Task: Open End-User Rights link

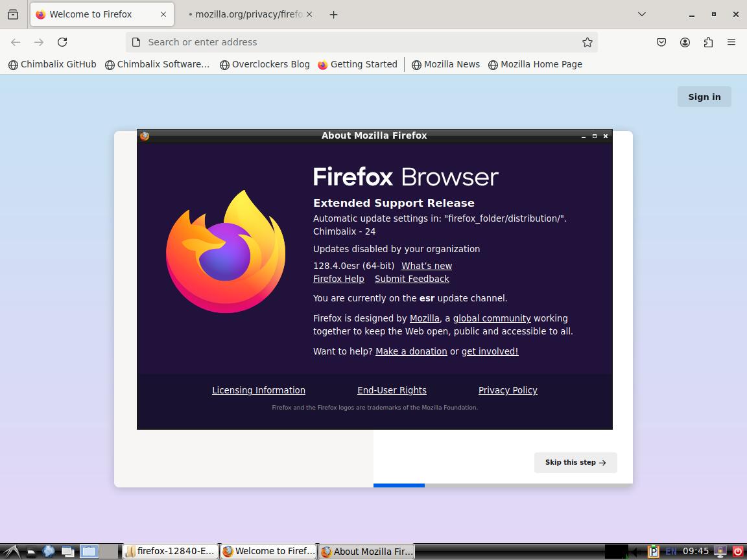Action: [392, 390]
